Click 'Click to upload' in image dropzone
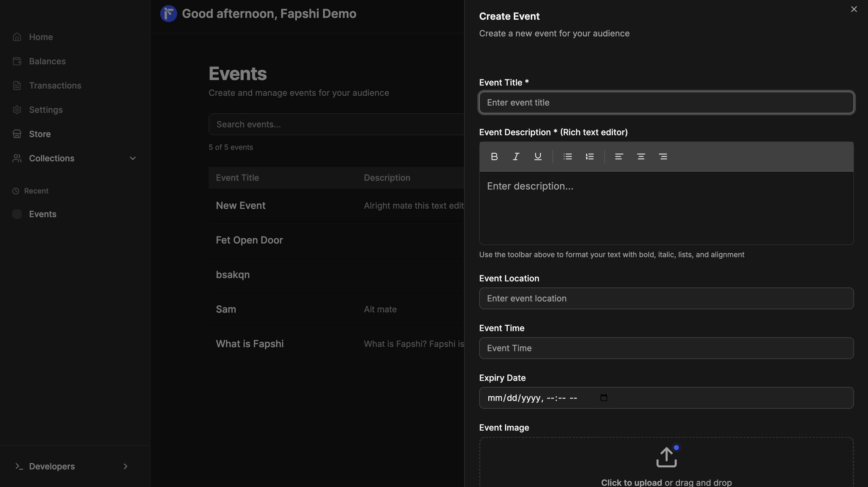 [631, 483]
